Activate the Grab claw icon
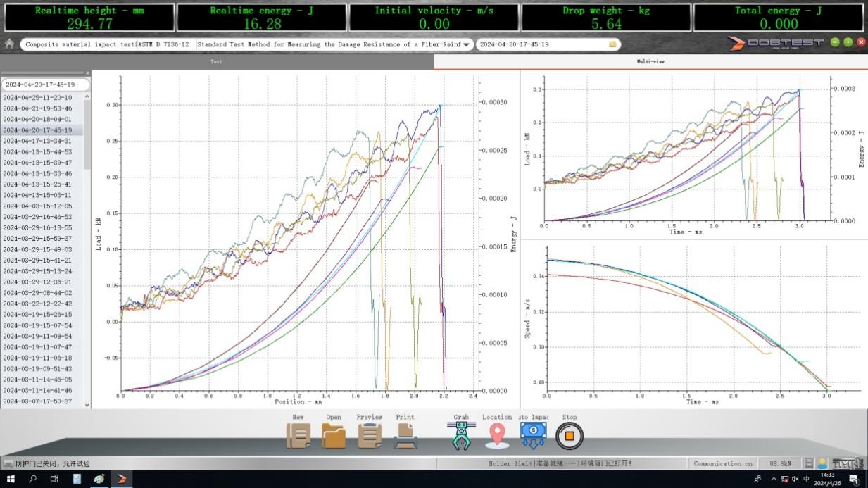This screenshot has width=868, height=488. (x=461, y=436)
